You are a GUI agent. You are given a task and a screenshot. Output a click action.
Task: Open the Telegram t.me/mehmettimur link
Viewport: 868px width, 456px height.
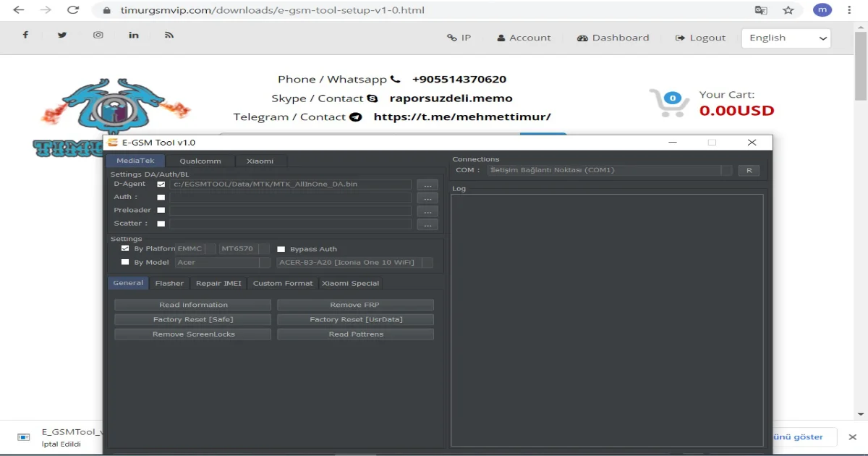pos(462,117)
